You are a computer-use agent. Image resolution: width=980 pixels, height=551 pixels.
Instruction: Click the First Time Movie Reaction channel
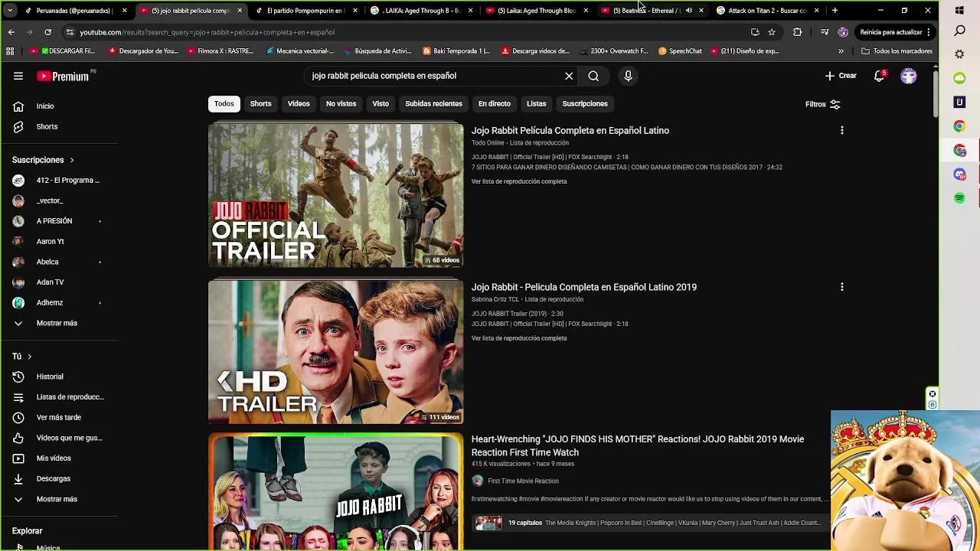[523, 481]
